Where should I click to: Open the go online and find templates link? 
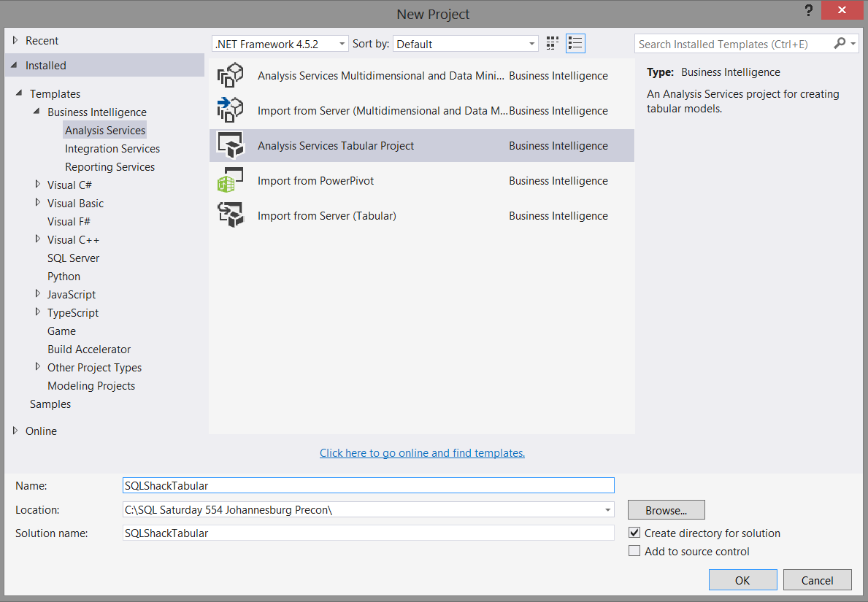click(x=422, y=453)
